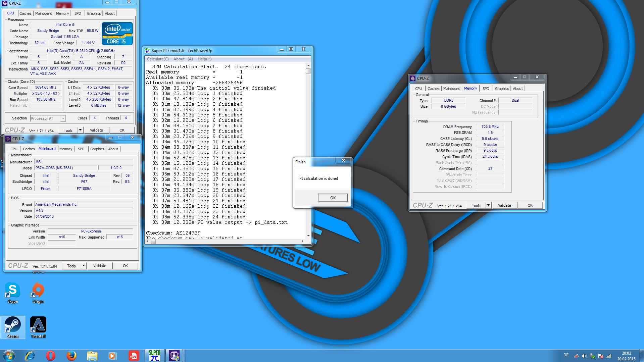Launch Firefox from the taskbar
The height and width of the screenshot is (362, 644).
tap(71, 356)
